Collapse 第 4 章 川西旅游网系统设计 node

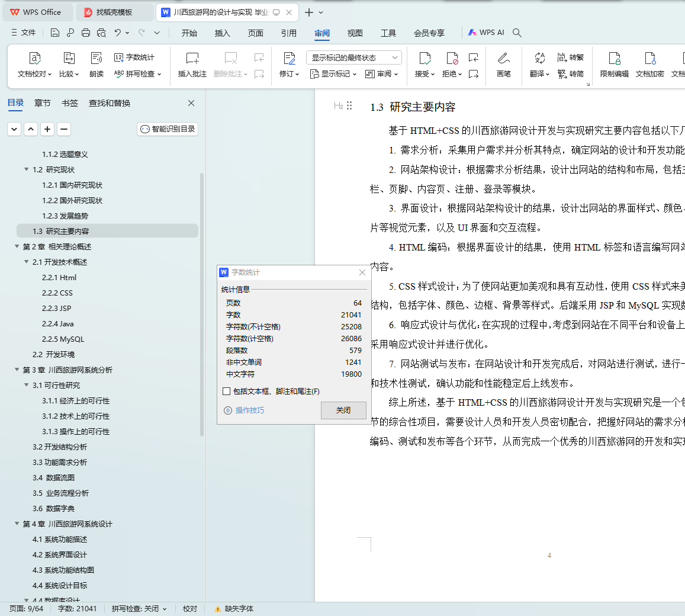click(x=17, y=524)
